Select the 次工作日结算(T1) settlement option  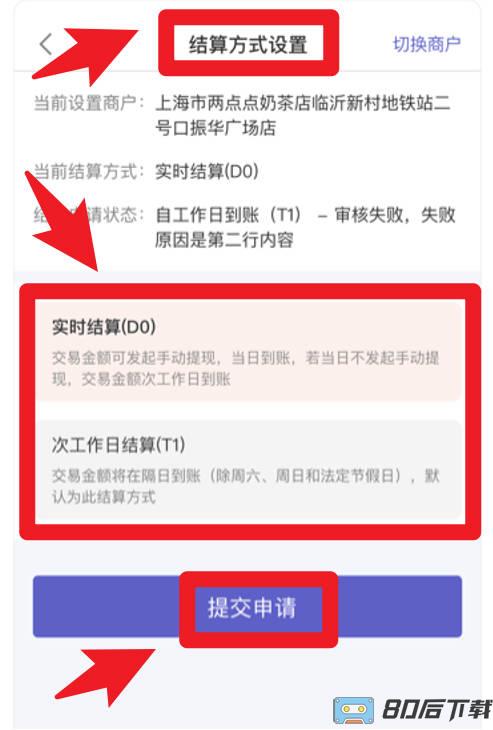coord(249,470)
